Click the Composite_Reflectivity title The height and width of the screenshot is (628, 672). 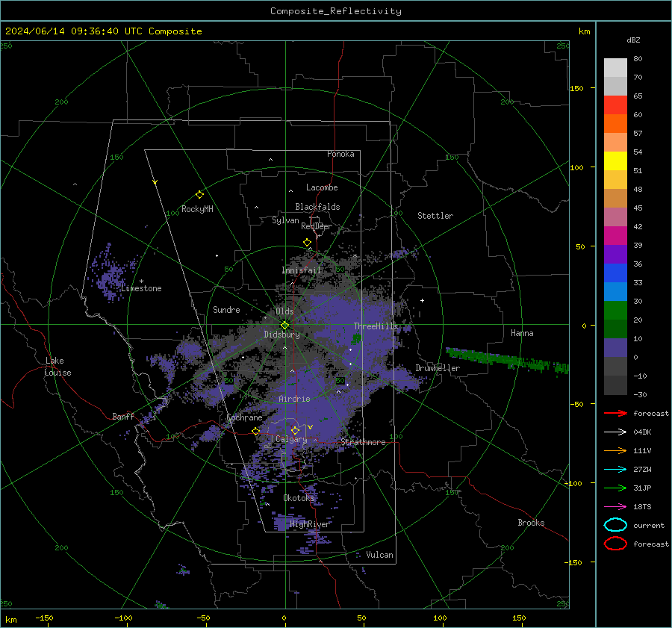(336, 11)
